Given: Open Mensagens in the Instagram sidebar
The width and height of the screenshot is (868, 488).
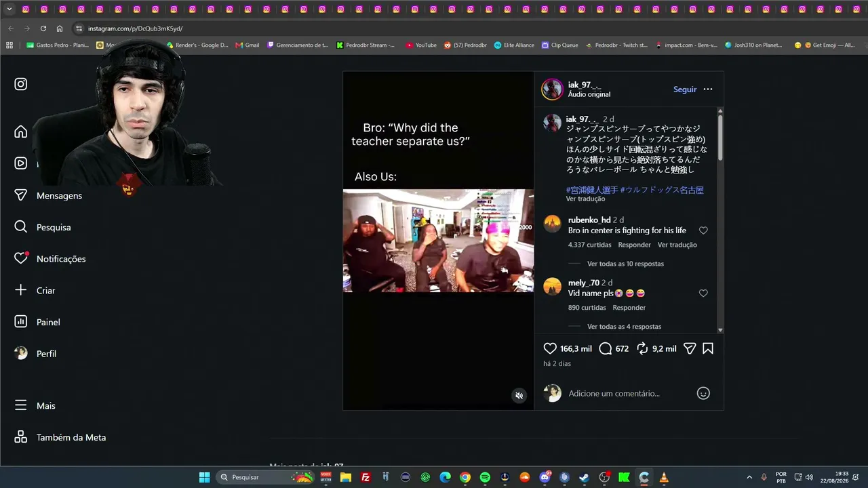Looking at the screenshot, I should pyautogui.click(x=49, y=195).
